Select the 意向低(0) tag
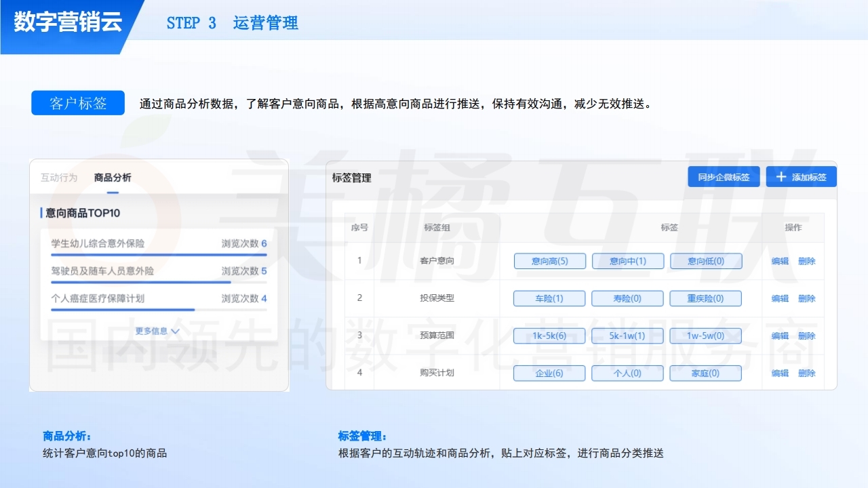868x488 pixels. tap(706, 261)
